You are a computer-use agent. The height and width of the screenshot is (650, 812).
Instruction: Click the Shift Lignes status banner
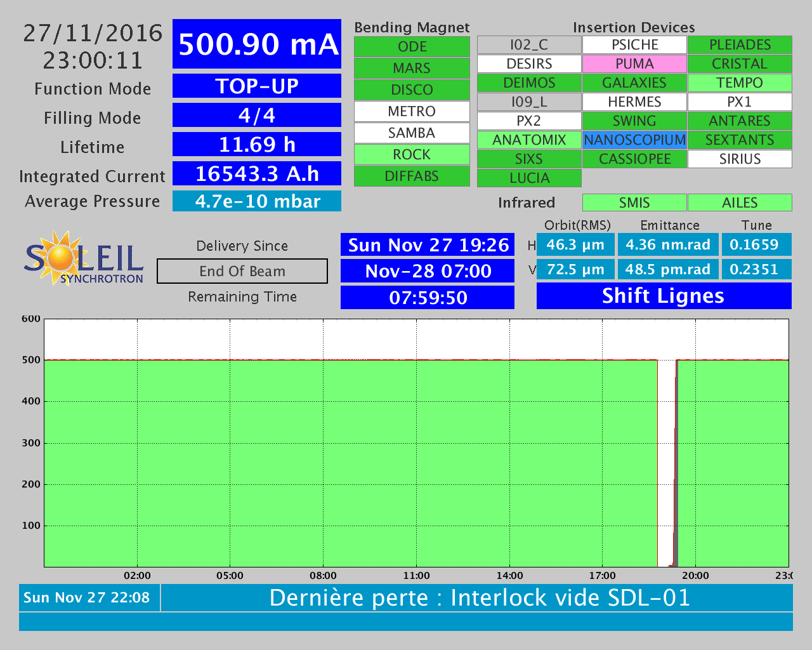(x=664, y=296)
